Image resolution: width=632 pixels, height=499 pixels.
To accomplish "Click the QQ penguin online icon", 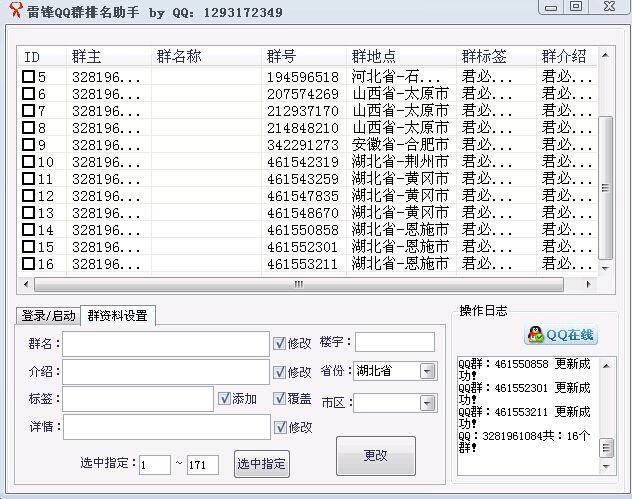I will (x=536, y=335).
